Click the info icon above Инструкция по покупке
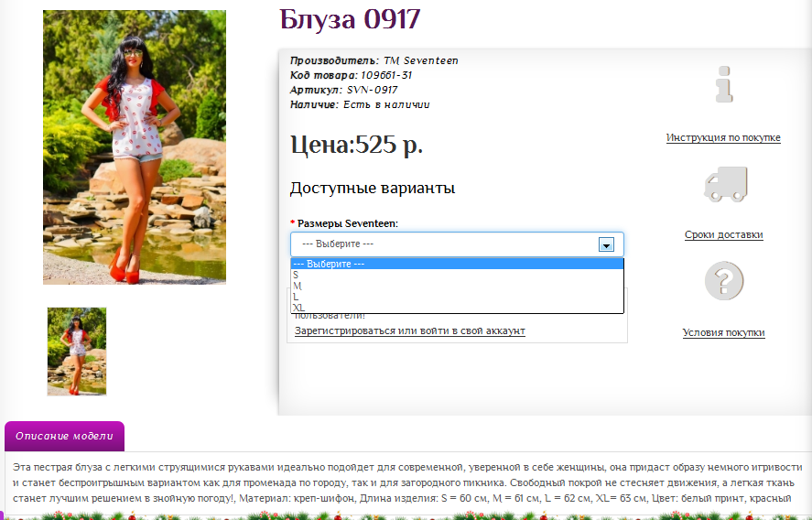Viewport: 812px width, 520px height. click(724, 84)
